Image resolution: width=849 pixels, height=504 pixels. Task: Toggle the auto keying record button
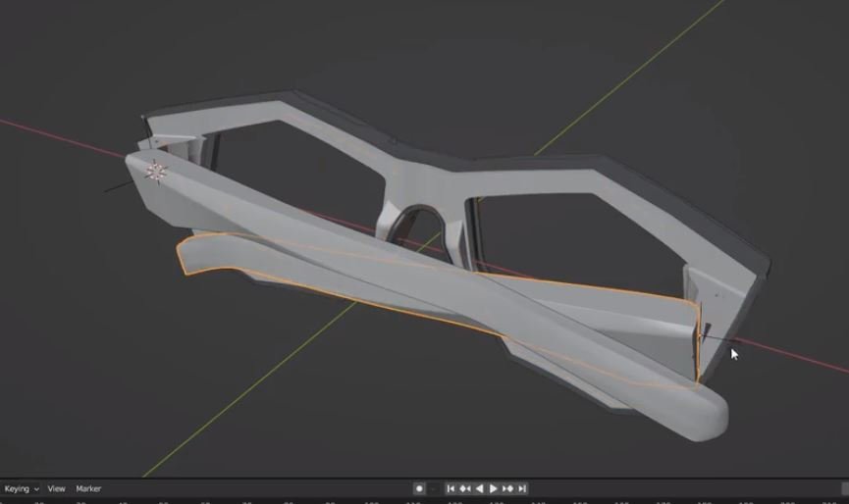[419, 489]
